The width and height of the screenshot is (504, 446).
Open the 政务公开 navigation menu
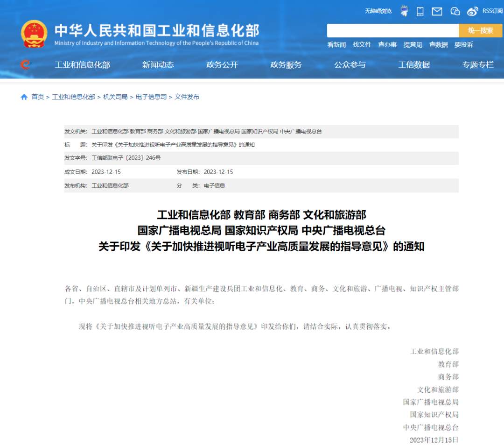click(x=222, y=65)
